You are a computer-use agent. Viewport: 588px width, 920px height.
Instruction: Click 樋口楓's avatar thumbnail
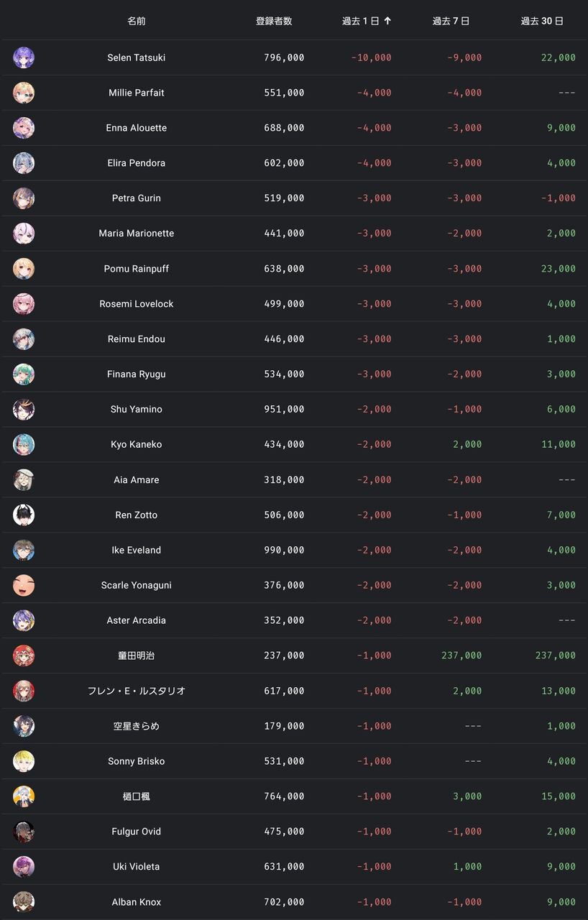click(x=24, y=796)
